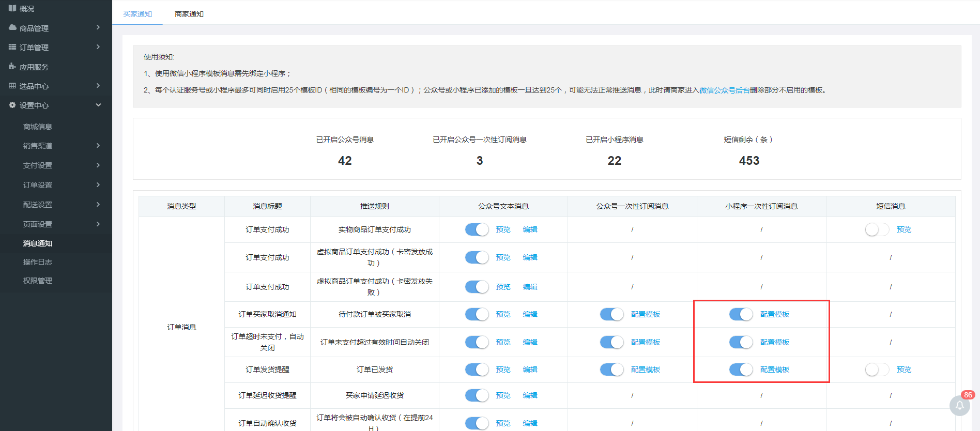
Task: Click the 选品中心 grid icon
Action: (12, 86)
